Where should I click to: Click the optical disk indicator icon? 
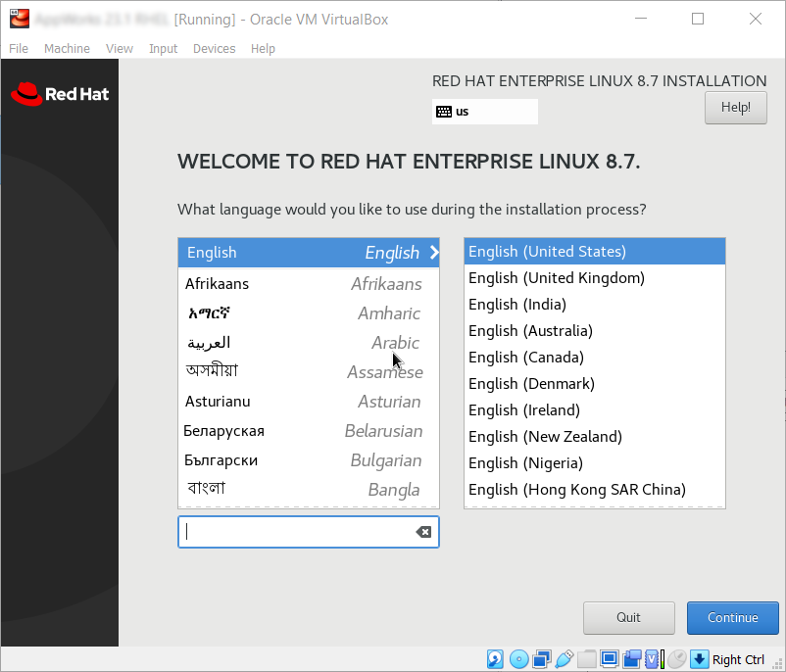point(519,659)
